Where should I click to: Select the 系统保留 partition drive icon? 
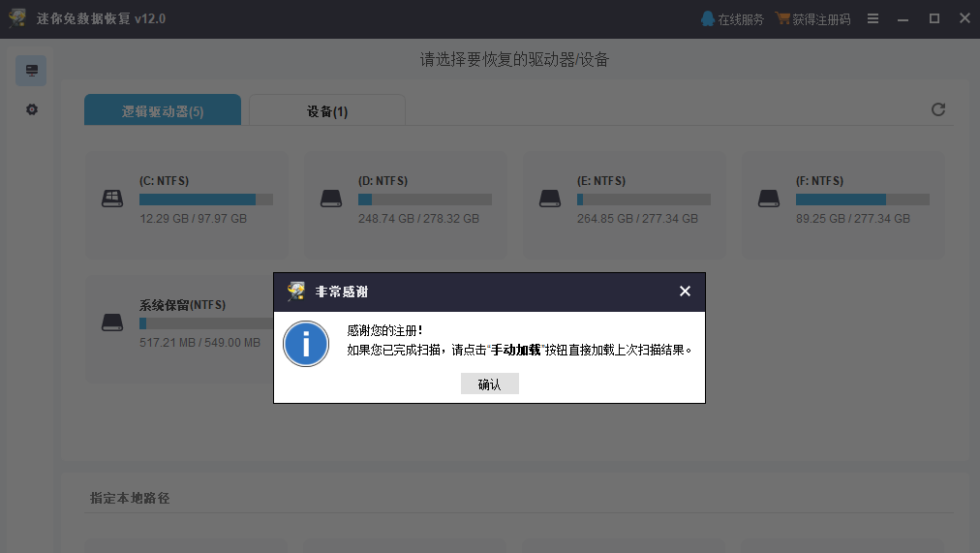112,323
